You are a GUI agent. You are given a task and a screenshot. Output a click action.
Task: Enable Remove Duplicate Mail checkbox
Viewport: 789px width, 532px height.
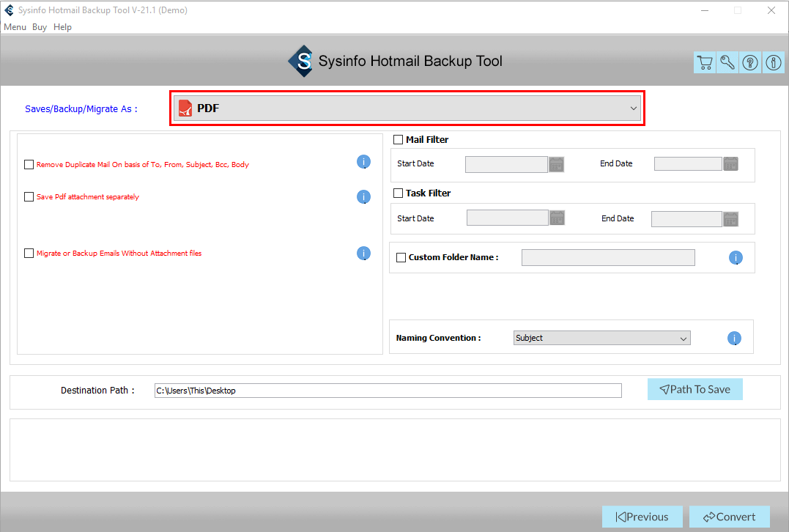(x=29, y=165)
